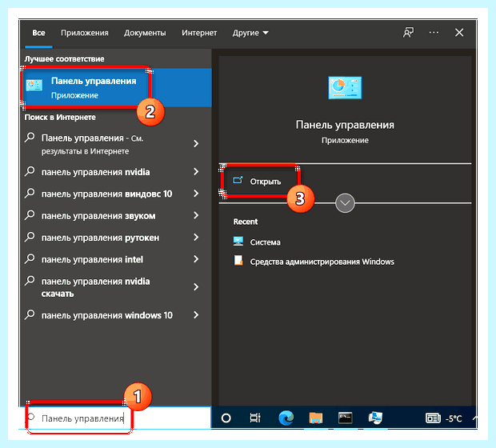496x448 pixels.
Task: Expand arrow beside панель управления виндовс 10
Action: point(196,194)
